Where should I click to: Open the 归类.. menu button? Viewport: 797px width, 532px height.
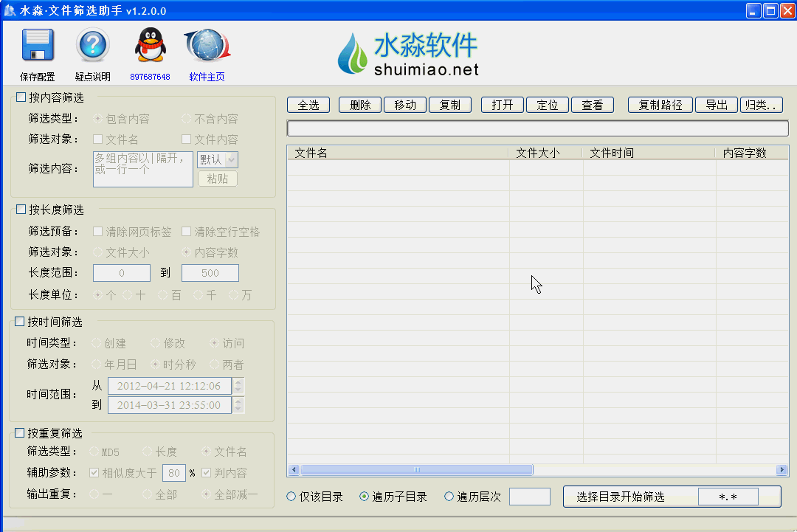[760, 105]
